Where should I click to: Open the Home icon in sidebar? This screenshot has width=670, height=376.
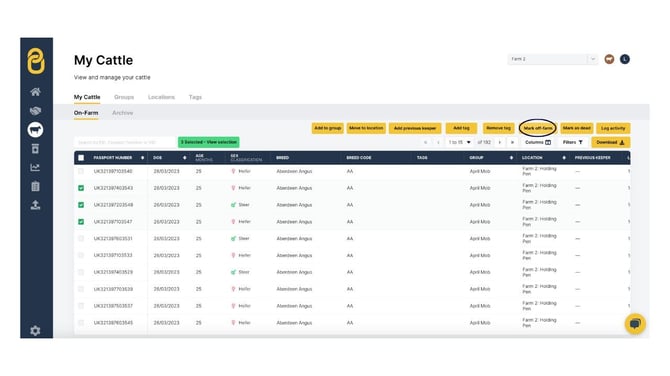pyautogui.click(x=35, y=92)
